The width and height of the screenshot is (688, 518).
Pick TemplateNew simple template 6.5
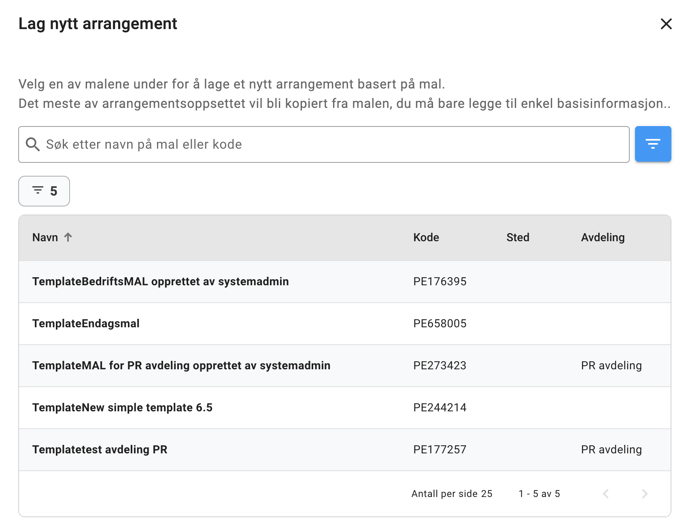122,408
